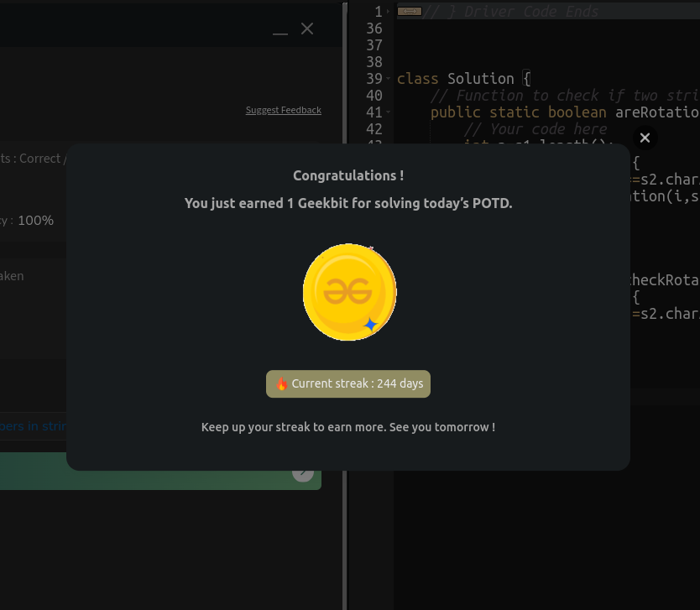Click the 100% accuracy value
This screenshot has width=700, height=610.
pyautogui.click(x=36, y=221)
